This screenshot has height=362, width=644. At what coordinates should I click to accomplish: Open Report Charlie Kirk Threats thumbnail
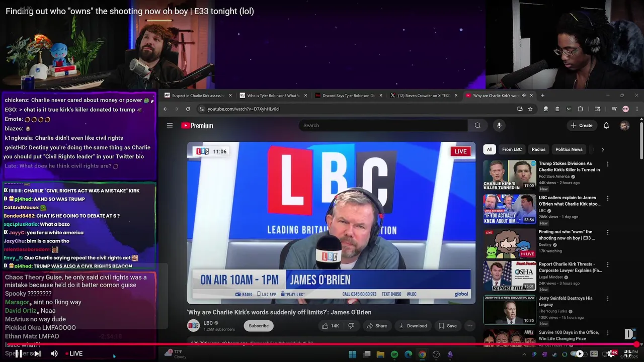tap(510, 276)
